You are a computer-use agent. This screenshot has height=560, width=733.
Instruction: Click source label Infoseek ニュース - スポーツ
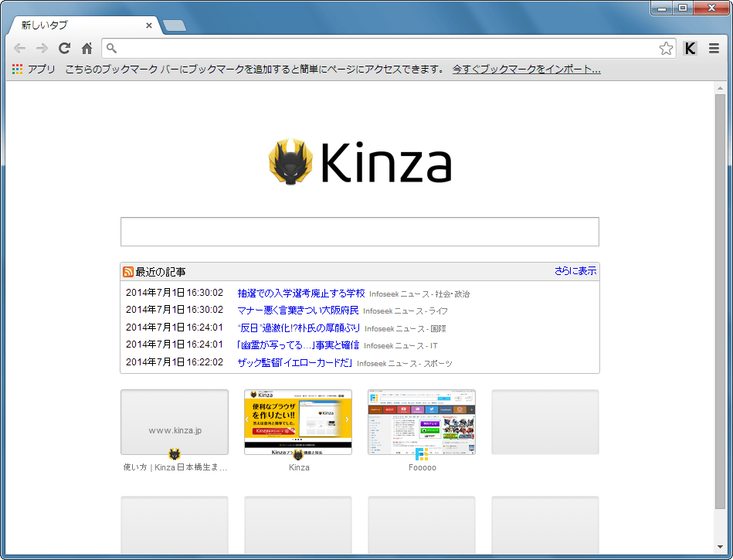(405, 364)
